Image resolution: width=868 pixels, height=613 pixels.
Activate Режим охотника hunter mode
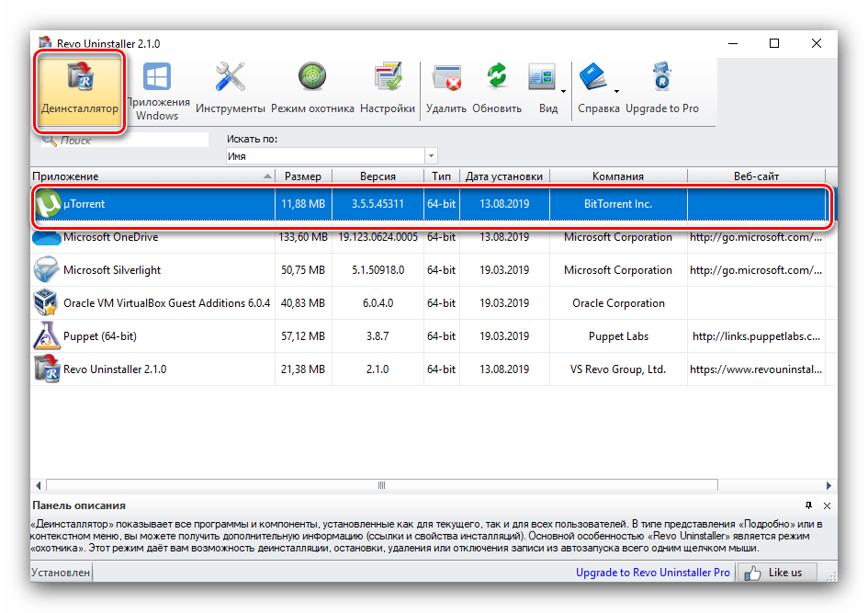point(312,90)
